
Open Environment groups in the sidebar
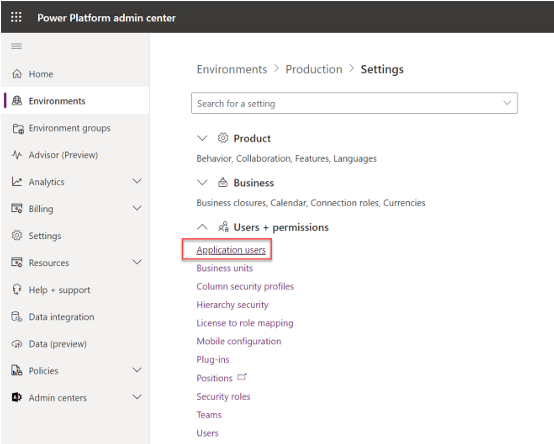[75, 128]
